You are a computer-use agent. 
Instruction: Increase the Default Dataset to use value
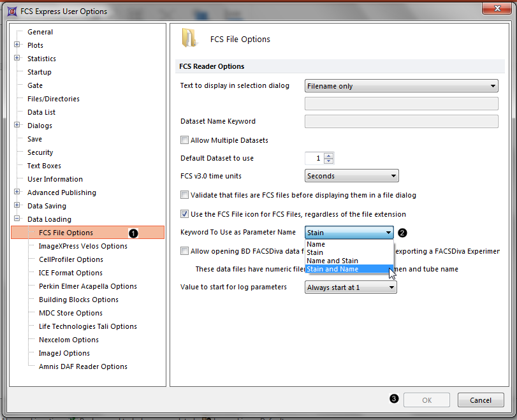point(328,156)
